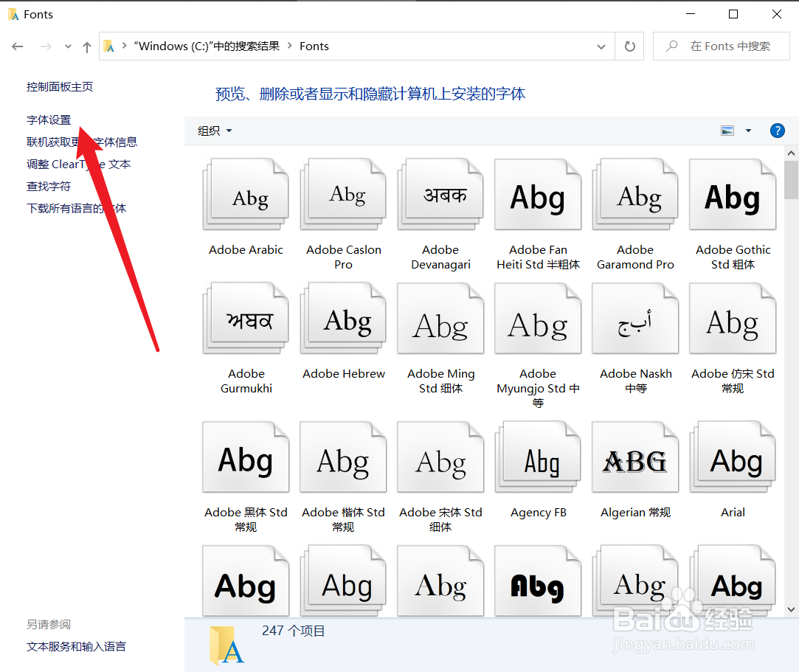Click the Fonts breadcrumb in address bar

coord(314,46)
